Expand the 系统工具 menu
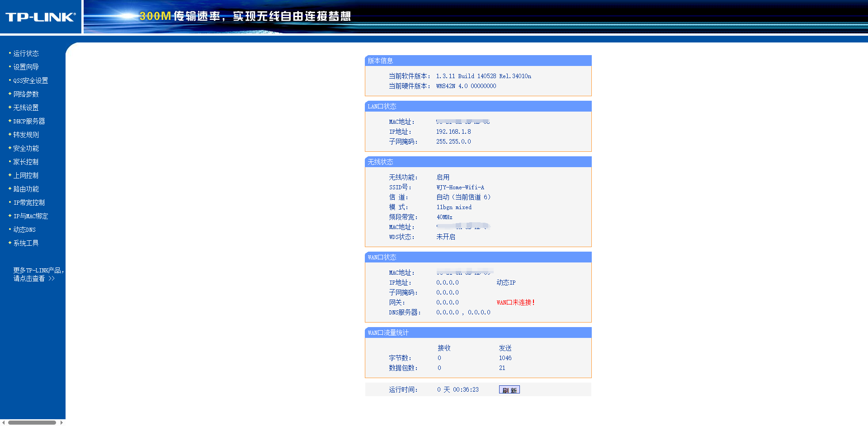Image resolution: width=868 pixels, height=426 pixels. click(26, 243)
